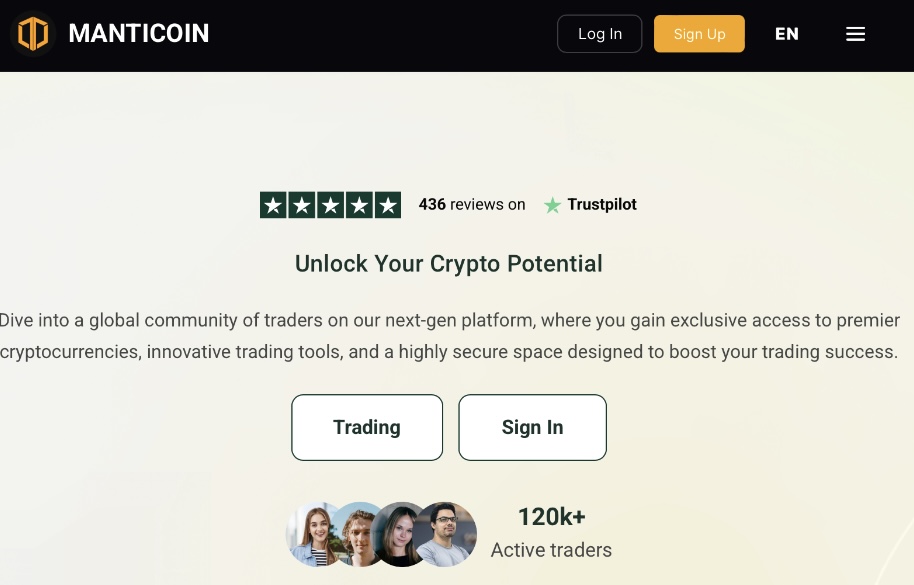
Task: Click the second Trustpilot rating star
Action: point(302,205)
